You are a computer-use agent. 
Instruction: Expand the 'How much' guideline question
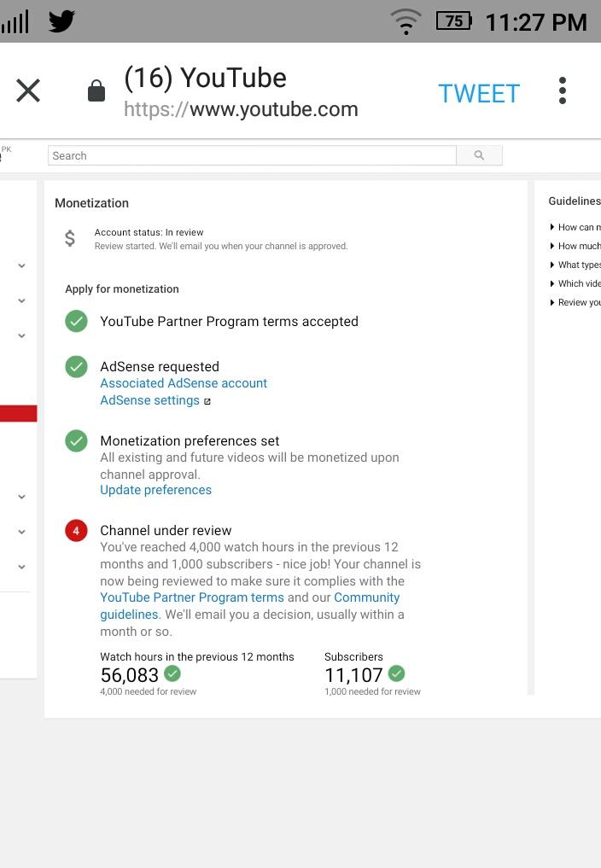click(575, 246)
